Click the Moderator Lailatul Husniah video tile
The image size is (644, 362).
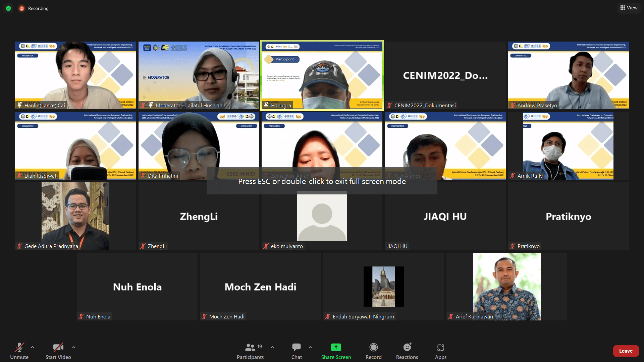click(x=199, y=75)
